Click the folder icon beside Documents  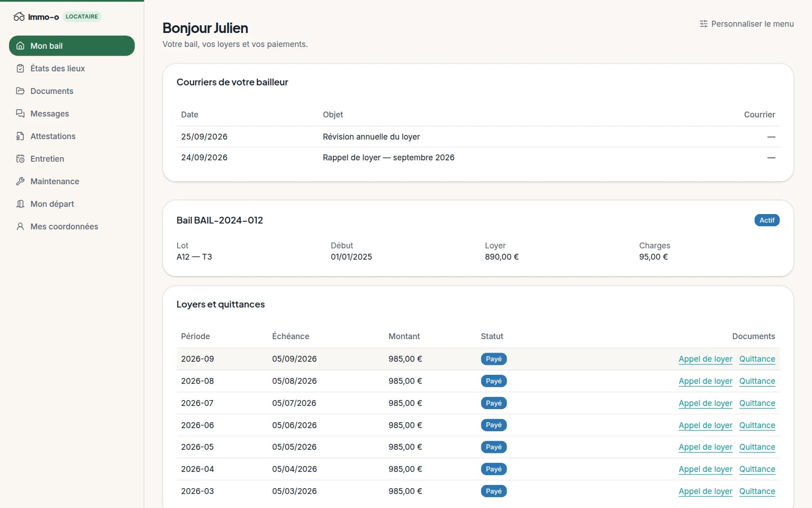click(20, 91)
